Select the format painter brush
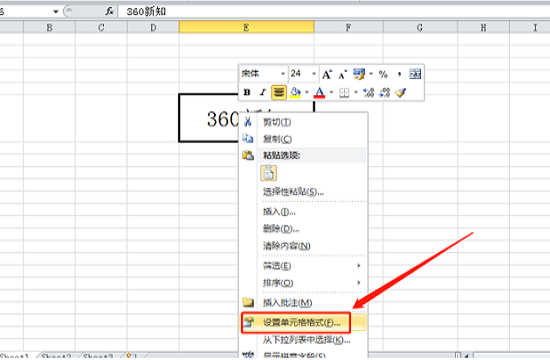 coord(401,93)
